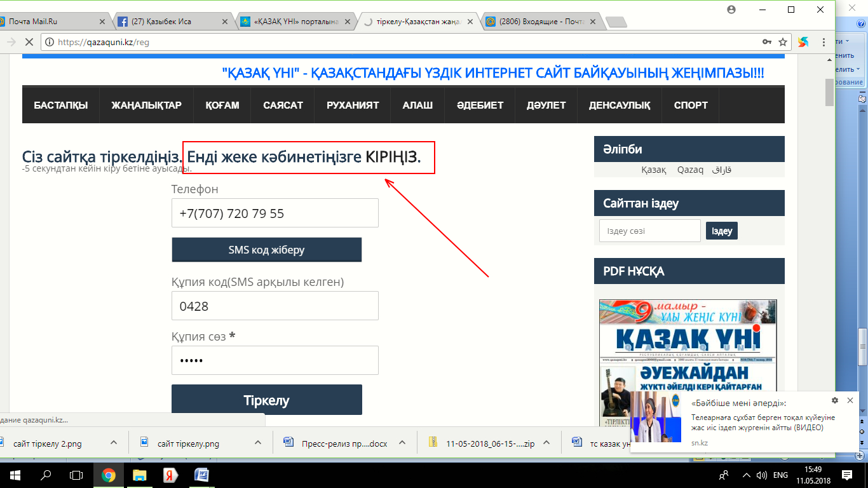Open Windows Start menu
Viewport: 868px width, 488px height.
click(15, 475)
